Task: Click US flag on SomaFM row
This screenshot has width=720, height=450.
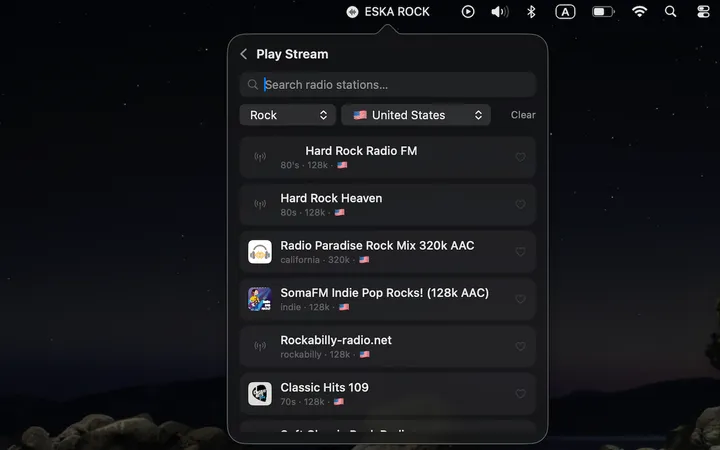Action: 344,307
